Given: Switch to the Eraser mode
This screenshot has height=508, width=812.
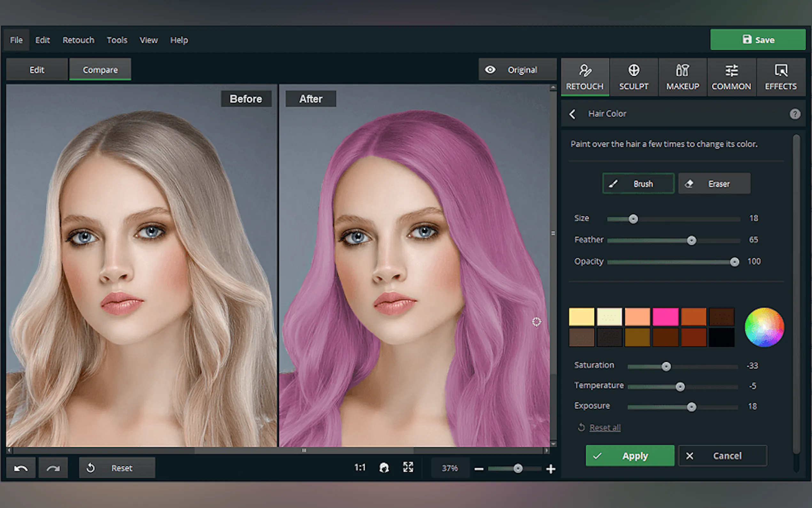Looking at the screenshot, I should click(x=714, y=184).
